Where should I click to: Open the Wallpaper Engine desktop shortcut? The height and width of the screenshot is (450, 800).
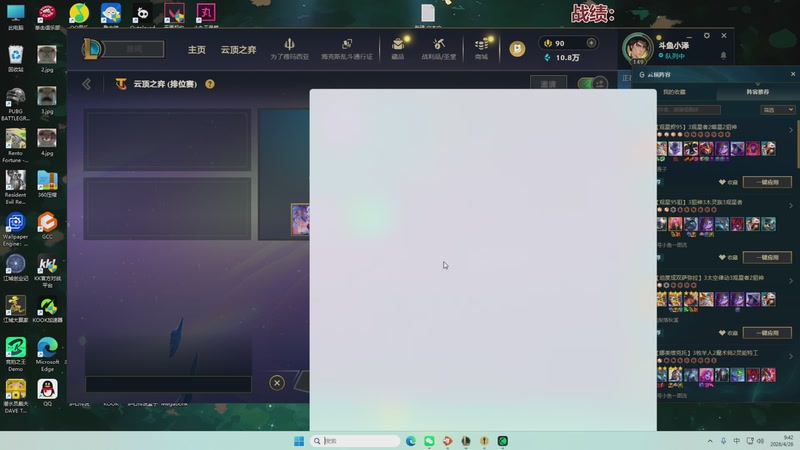15,230
